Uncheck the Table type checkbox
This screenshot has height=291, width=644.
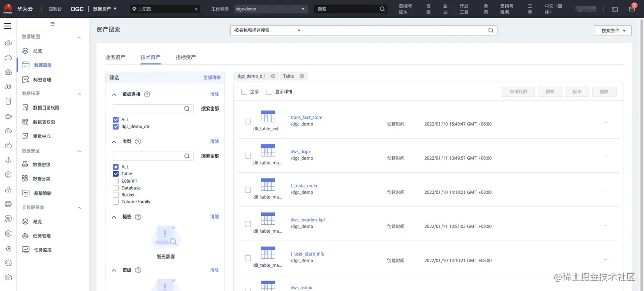click(116, 174)
